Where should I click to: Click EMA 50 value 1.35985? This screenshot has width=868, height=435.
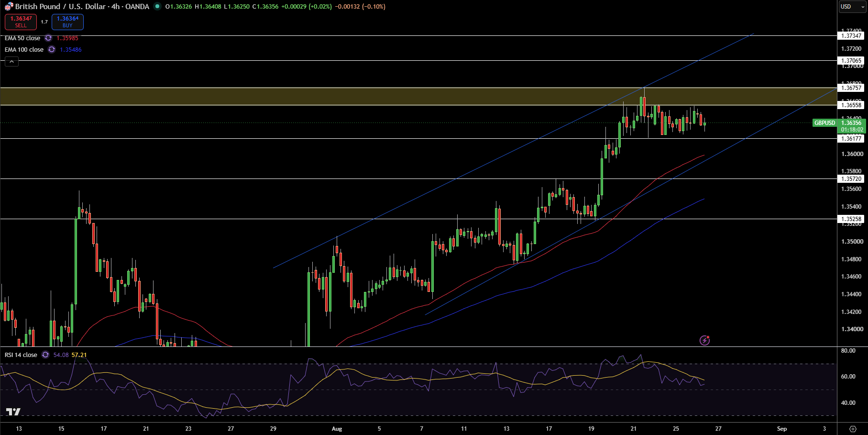67,38
